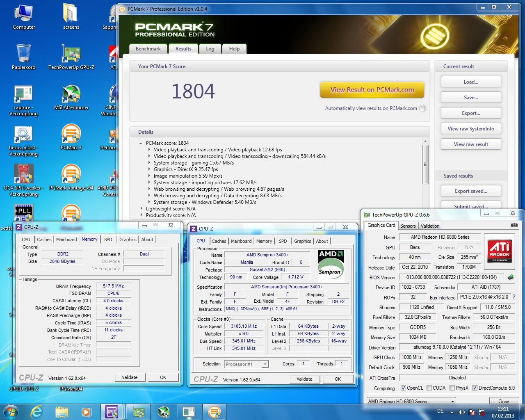The image size is (525, 420).
Task: Click Validate in CPU-Z Memory window
Action: click(130, 377)
